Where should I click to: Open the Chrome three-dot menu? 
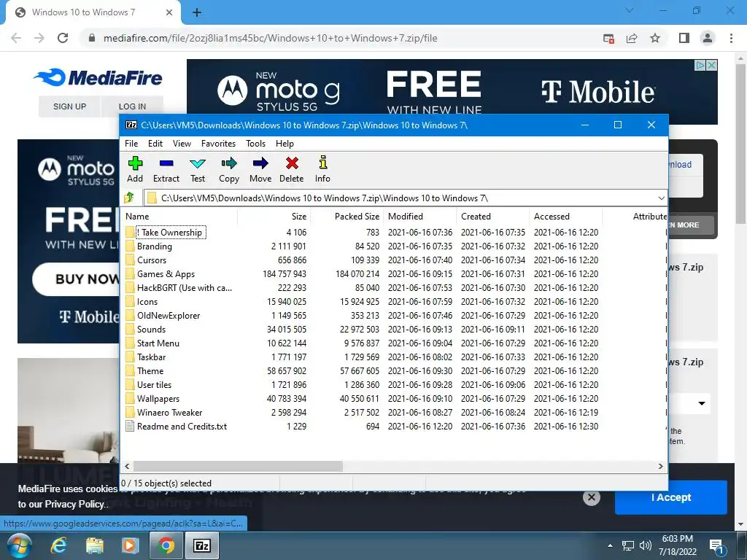pos(731,38)
